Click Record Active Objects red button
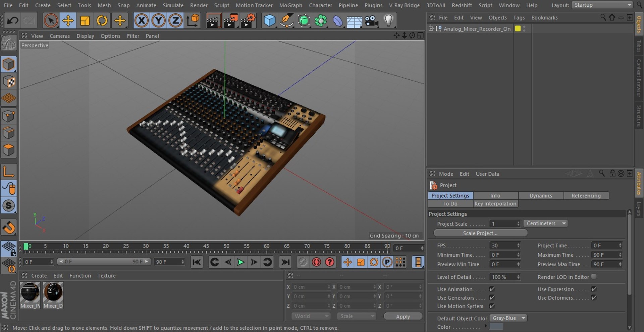The width and height of the screenshot is (644, 332). [x=316, y=262]
